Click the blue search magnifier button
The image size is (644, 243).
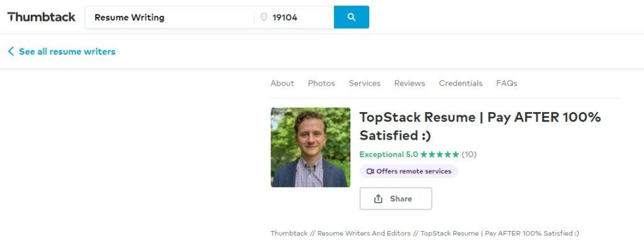click(x=351, y=17)
